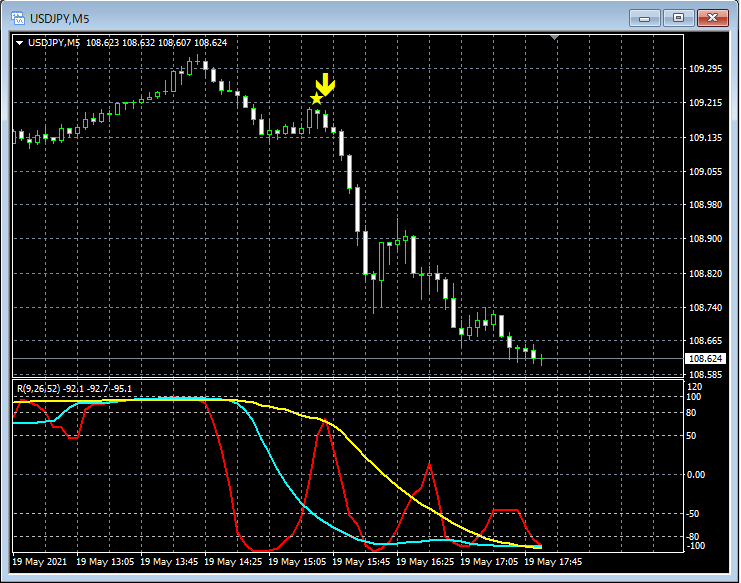Click the indicator scale value -100
Image resolution: width=741 pixels, height=583 pixels.
point(694,547)
